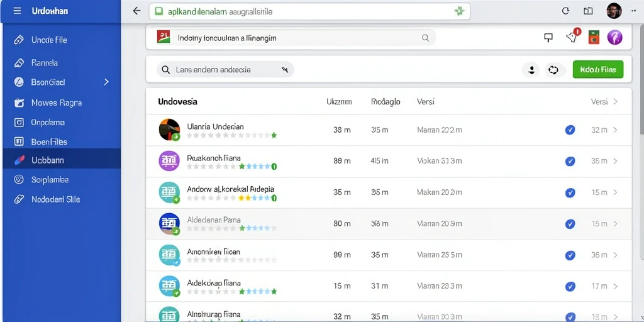The height and width of the screenshot is (322, 644).
Task: Open Andorw al korekal Aidepia app icon
Action: (169, 192)
